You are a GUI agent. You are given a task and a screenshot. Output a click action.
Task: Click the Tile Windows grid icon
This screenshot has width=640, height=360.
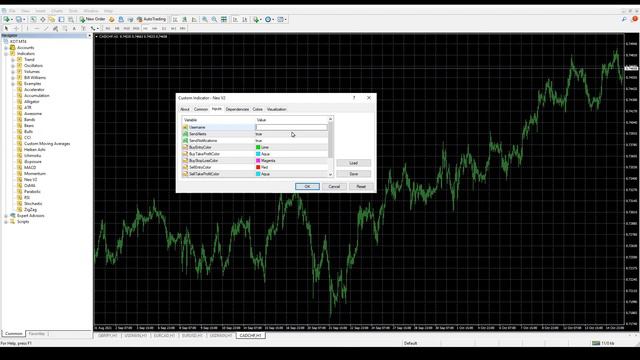pos(224,19)
